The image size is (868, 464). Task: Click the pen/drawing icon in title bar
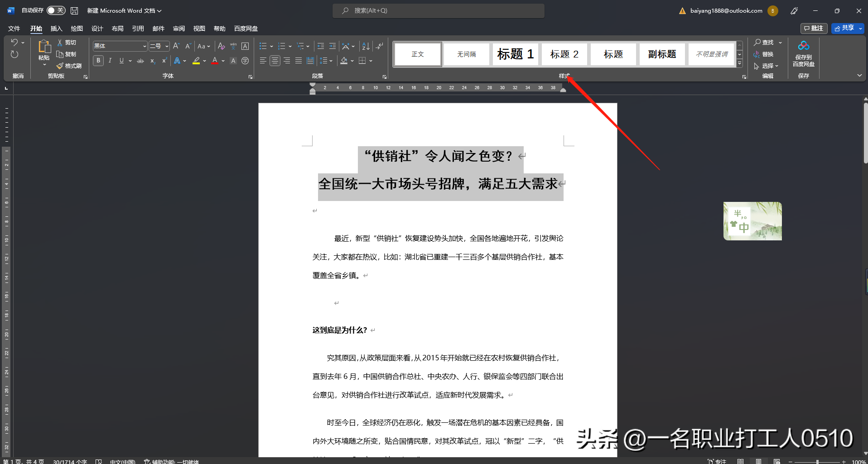794,10
